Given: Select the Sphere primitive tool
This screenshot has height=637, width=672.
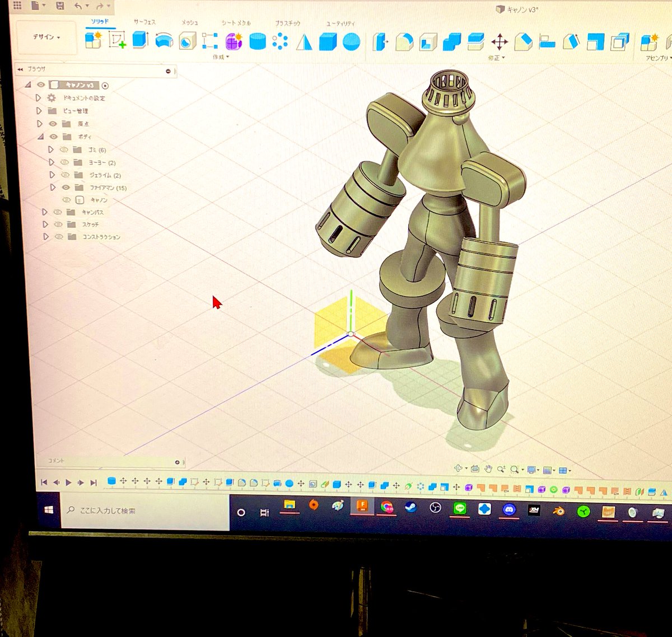Looking at the screenshot, I should coord(352,42).
